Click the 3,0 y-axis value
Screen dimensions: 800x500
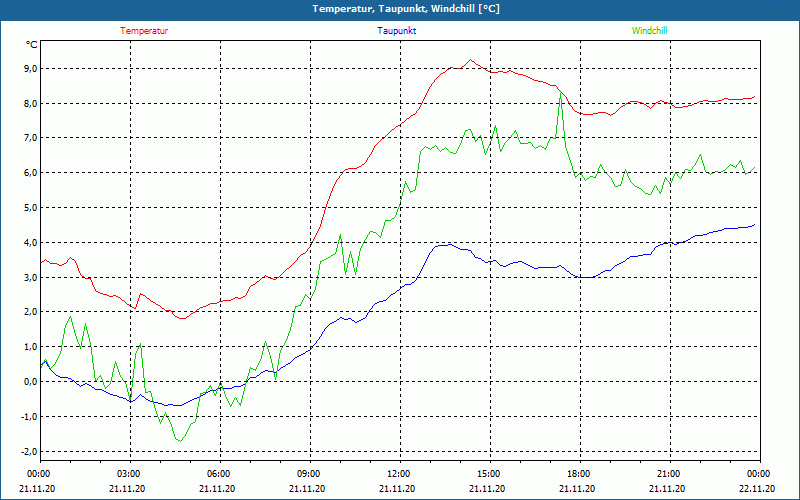pyautogui.click(x=31, y=277)
